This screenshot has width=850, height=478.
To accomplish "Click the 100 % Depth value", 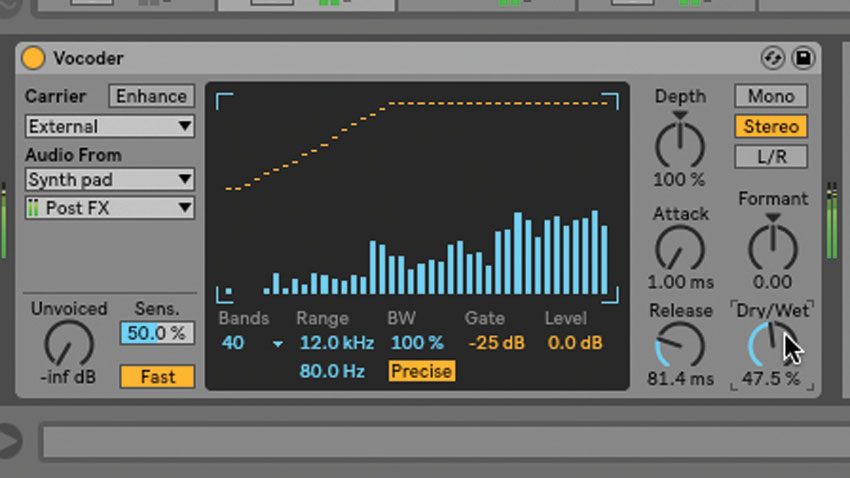I will click(679, 179).
